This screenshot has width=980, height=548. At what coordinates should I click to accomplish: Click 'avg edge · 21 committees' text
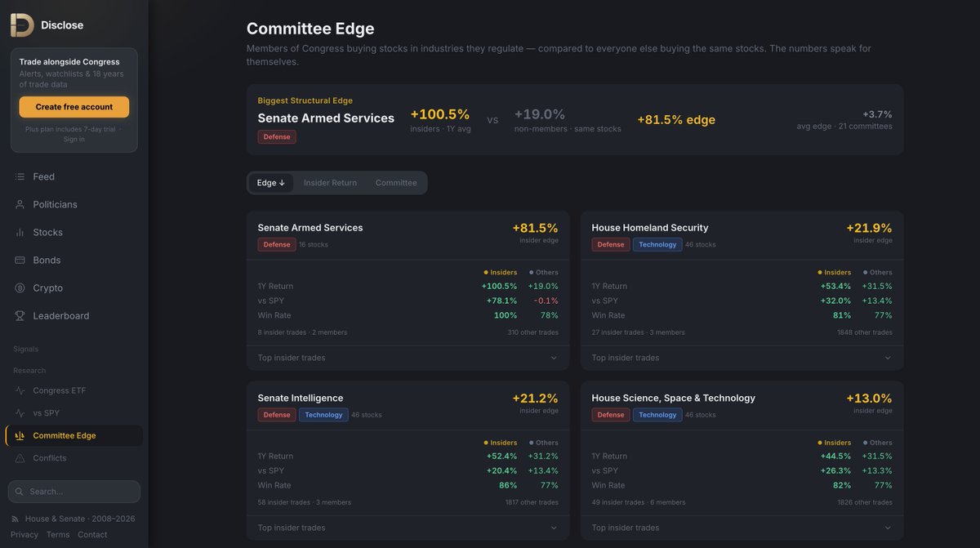pyautogui.click(x=844, y=127)
